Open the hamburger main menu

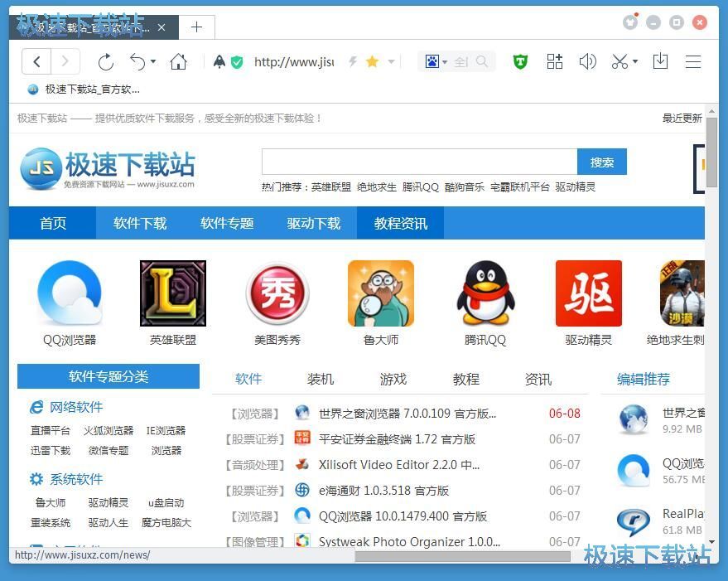pyautogui.click(x=693, y=61)
